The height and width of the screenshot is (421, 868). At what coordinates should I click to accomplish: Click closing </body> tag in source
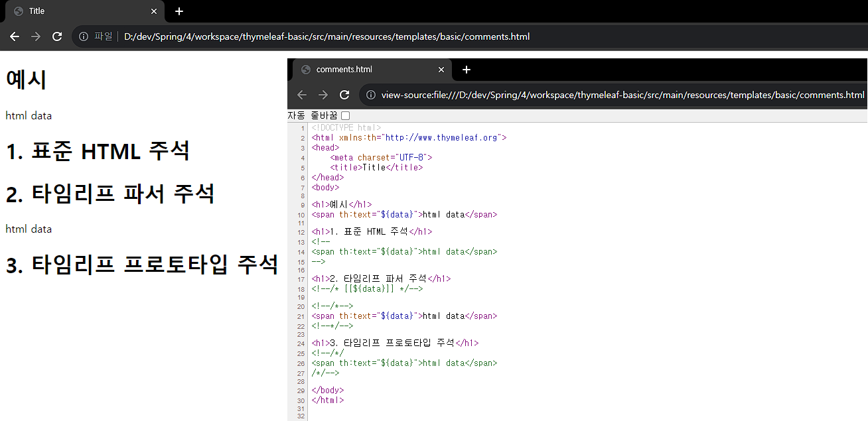click(328, 391)
